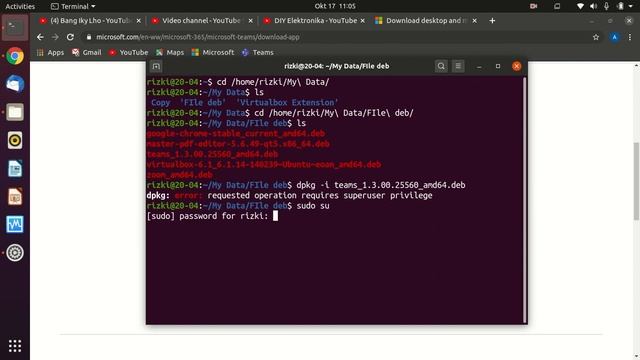Open LibreOffice Impress in the dock

pos(15,197)
